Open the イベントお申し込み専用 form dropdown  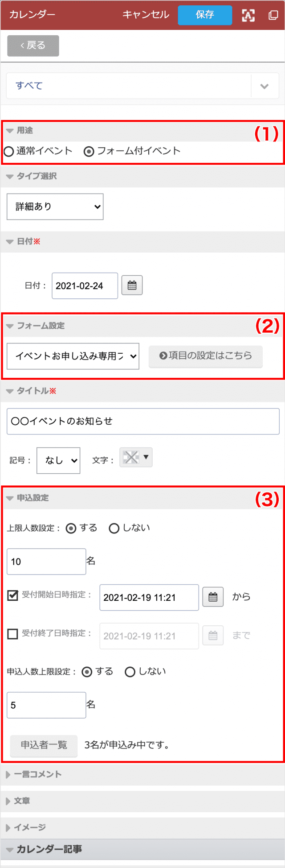point(73,356)
